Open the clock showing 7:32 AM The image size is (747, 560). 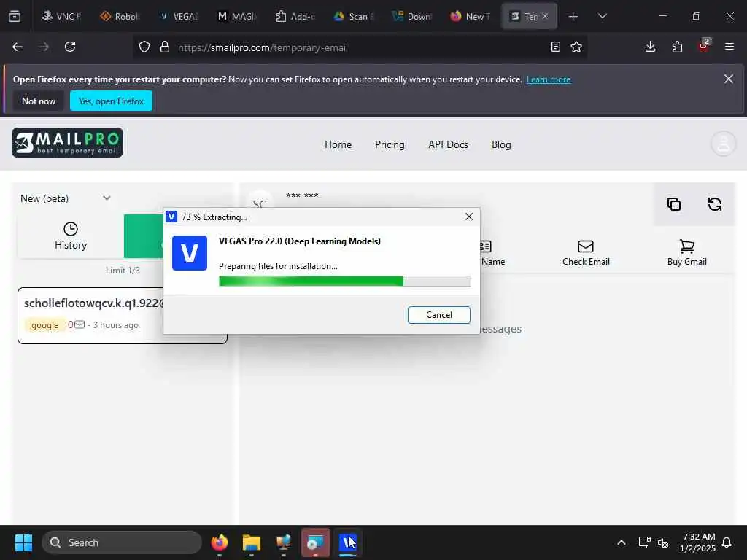point(697,542)
